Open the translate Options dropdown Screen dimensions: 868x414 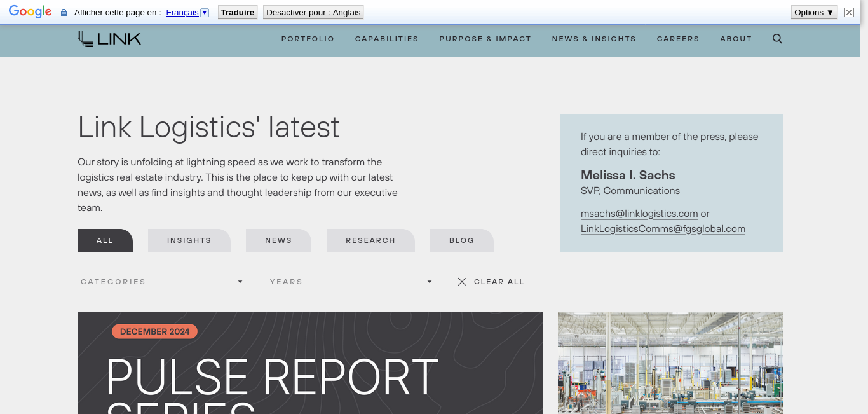(x=814, y=12)
